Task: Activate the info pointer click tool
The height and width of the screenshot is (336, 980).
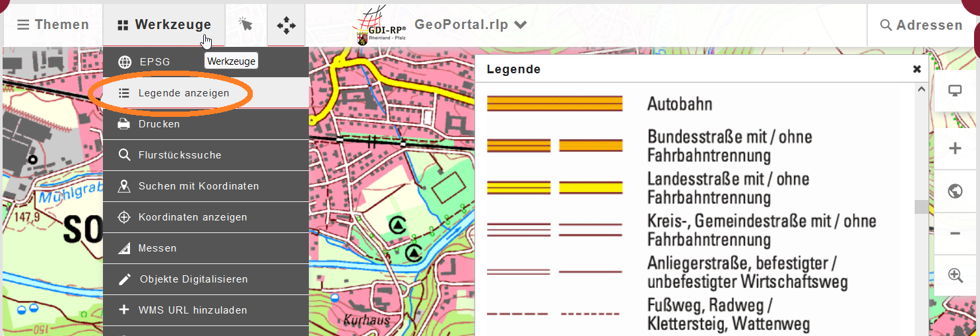Action: 245,25
